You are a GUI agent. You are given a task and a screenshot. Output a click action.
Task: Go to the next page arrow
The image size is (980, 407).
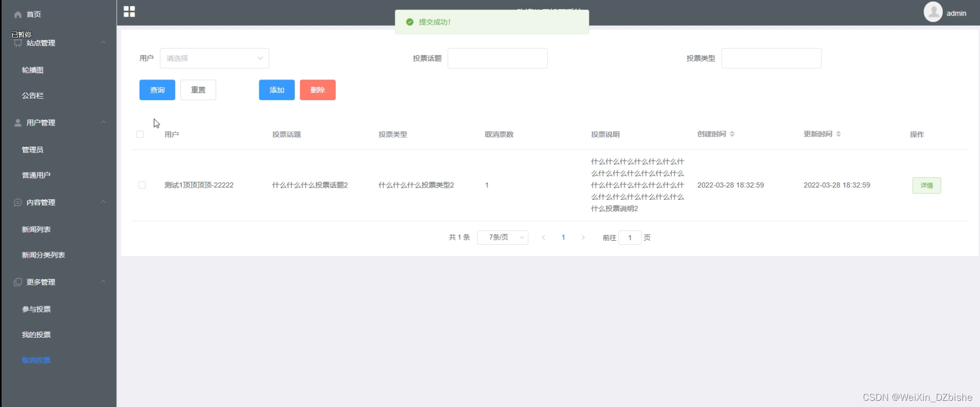583,238
